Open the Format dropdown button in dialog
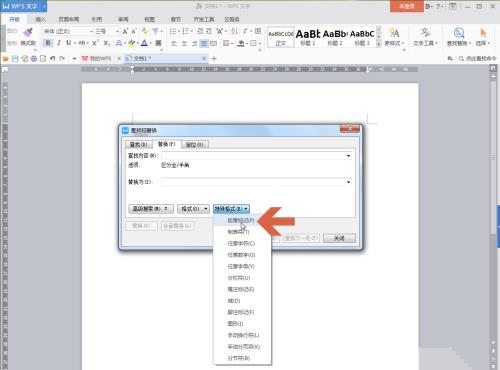Viewport: 500px width, 370px height. pos(193,209)
